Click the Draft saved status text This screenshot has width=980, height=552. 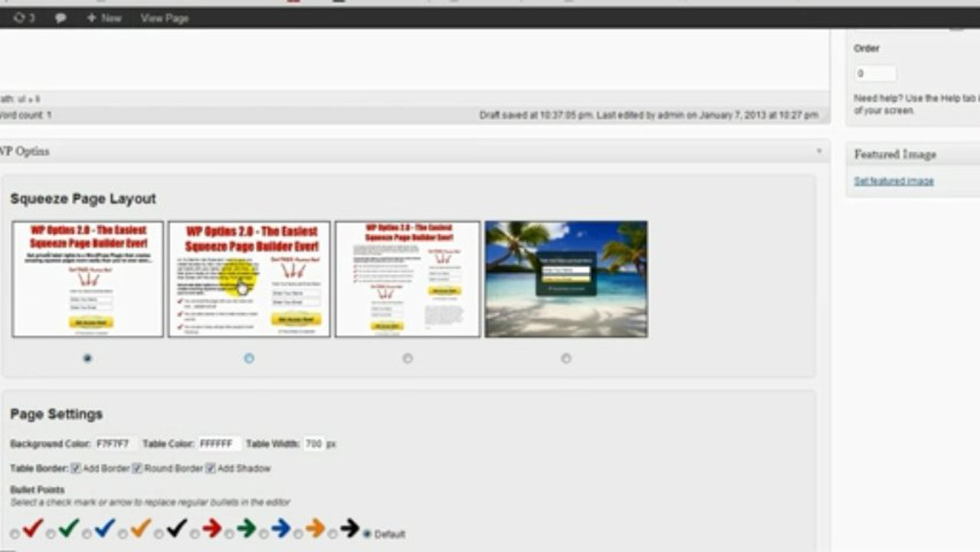click(x=649, y=115)
